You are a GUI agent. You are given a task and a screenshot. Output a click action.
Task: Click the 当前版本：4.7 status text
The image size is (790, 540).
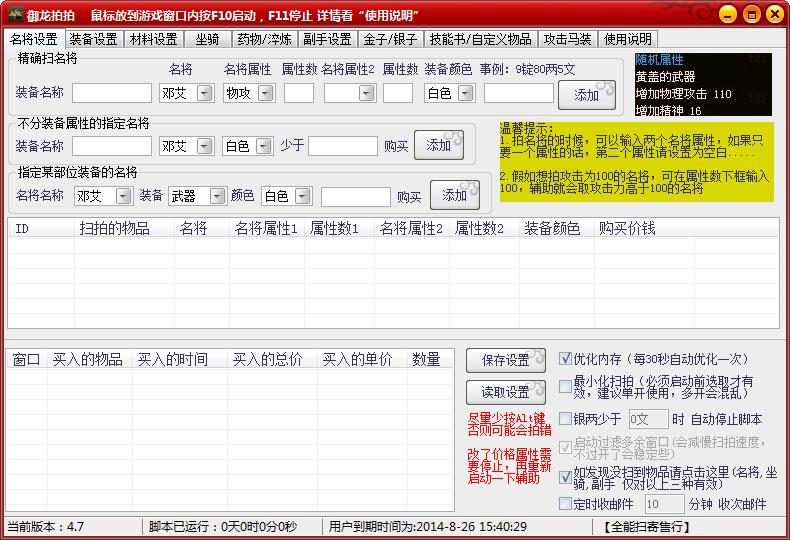pyautogui.click(x=46, y=527)
